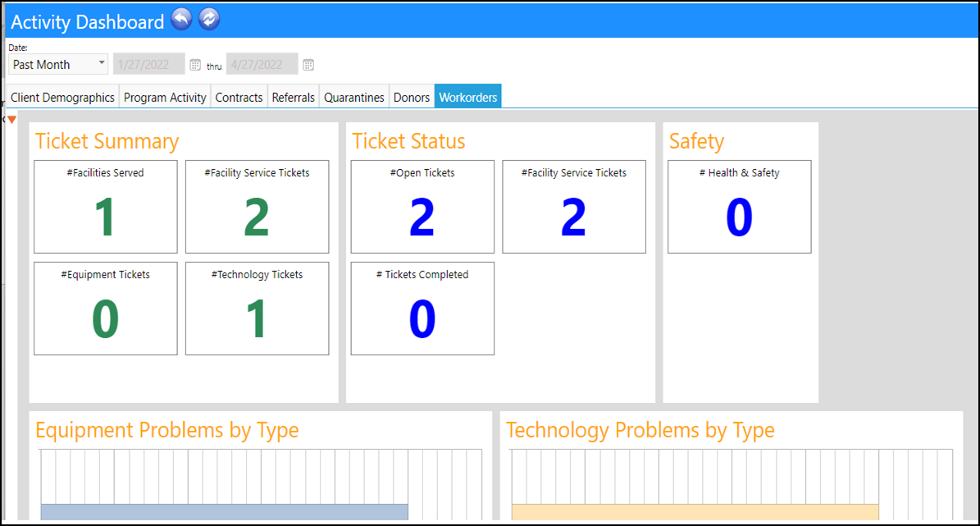
Task: Click the blue back arrow icon
Action: click(181, 20)
